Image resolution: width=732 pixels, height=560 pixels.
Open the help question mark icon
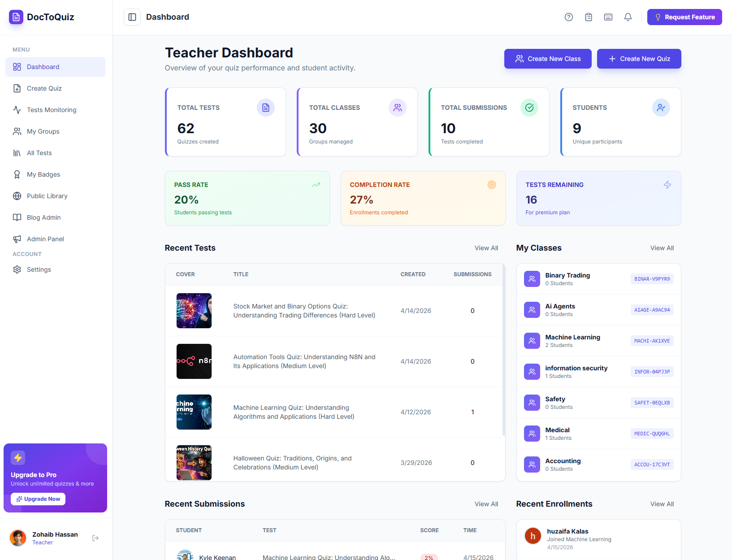pyautogui.click(x=569, y=17)
